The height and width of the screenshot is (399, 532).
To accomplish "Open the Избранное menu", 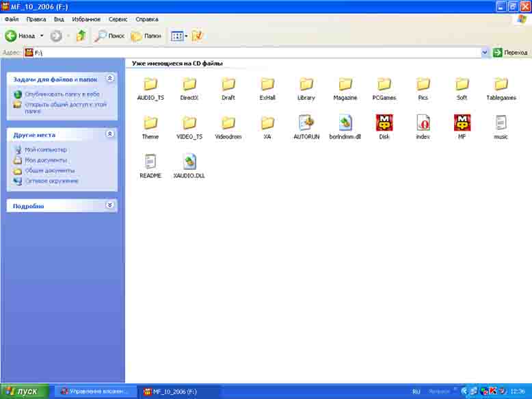I will (x=86, y=20).
